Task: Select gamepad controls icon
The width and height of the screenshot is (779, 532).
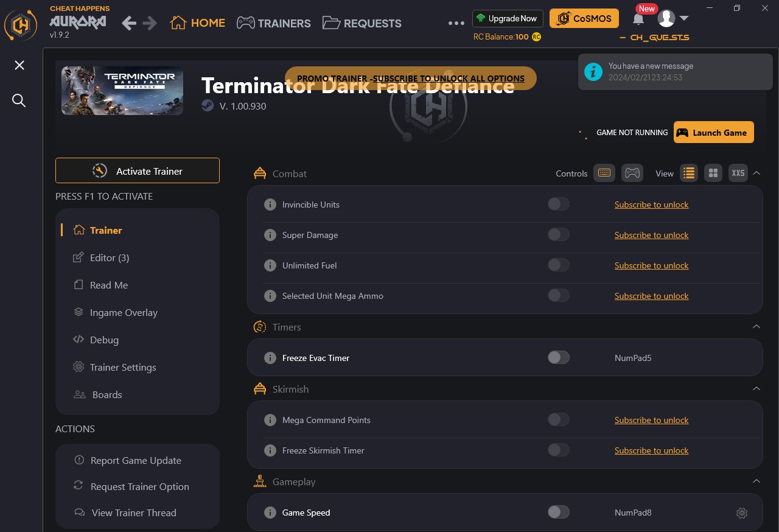Action: [633, 173]
